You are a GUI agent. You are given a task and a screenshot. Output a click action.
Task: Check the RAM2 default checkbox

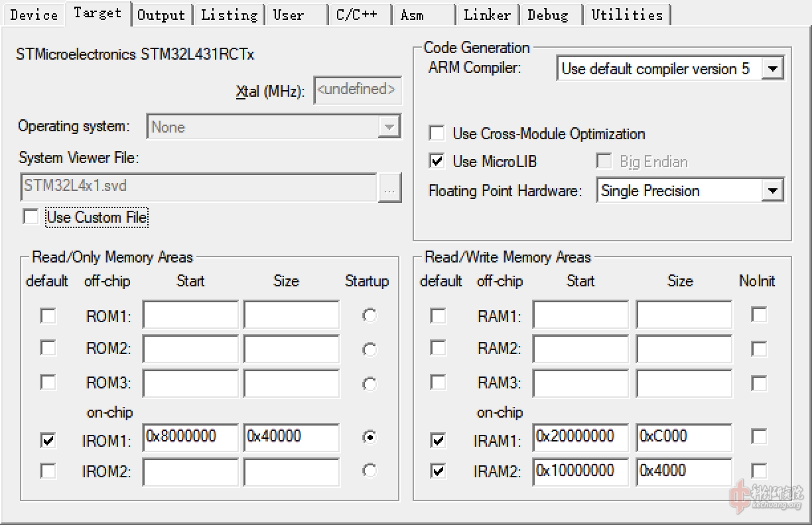[x=438, y=347]
